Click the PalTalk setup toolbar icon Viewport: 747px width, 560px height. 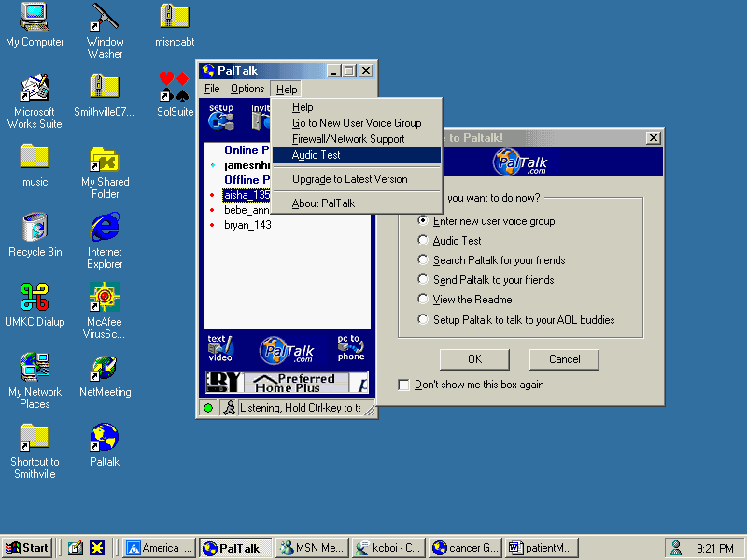(221, 117)
